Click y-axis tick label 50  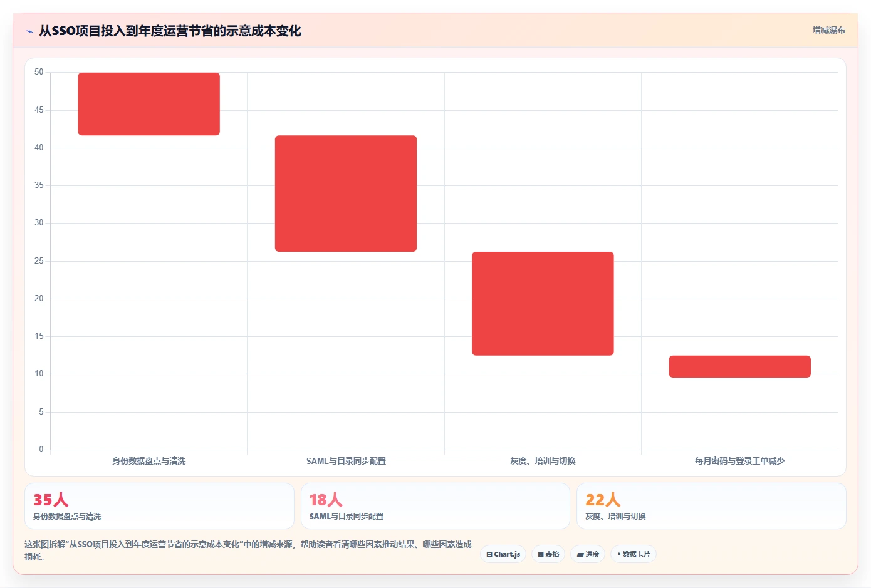tap(39, 72)
